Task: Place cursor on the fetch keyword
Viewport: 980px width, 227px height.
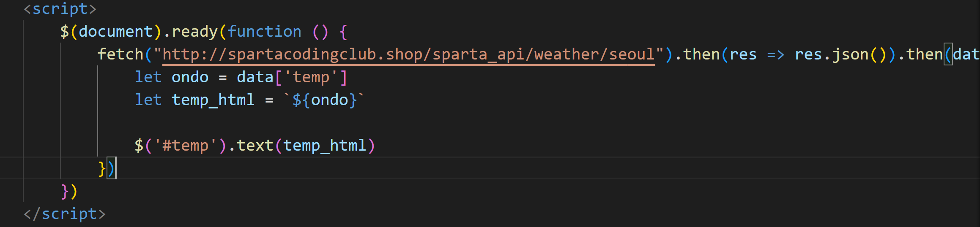Action: tap(120, 54)
